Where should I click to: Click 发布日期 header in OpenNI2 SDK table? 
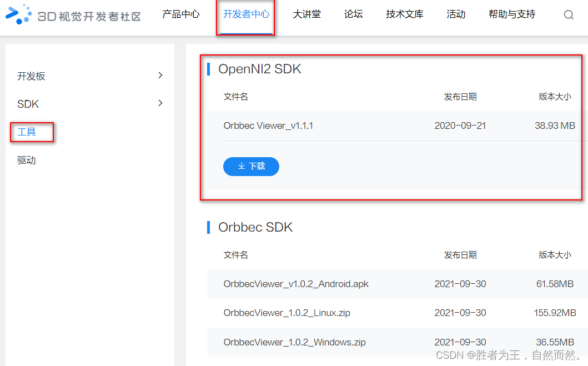click(460, 97)
